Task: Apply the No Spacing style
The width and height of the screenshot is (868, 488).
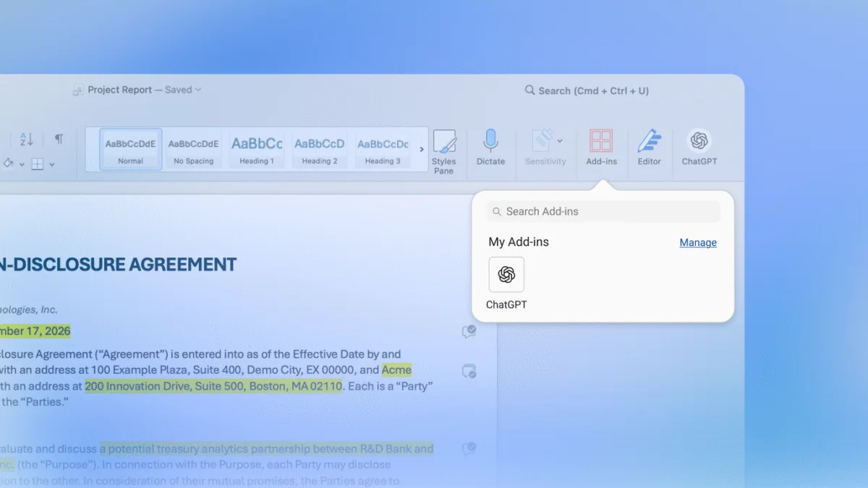Action: point(194,150)
